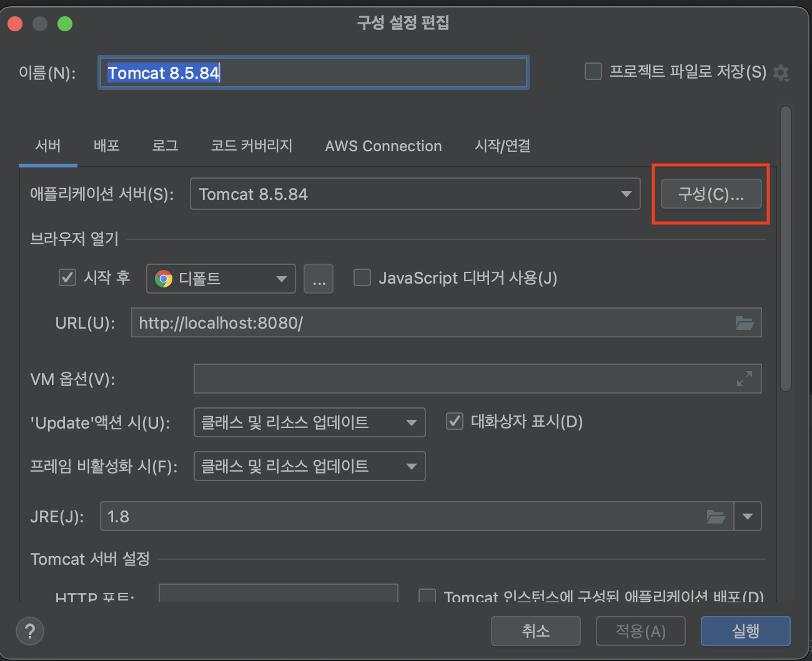Click the dialog title '구성 설정 편집'
This screenshot has height=661, width=812.
[404, 23]
